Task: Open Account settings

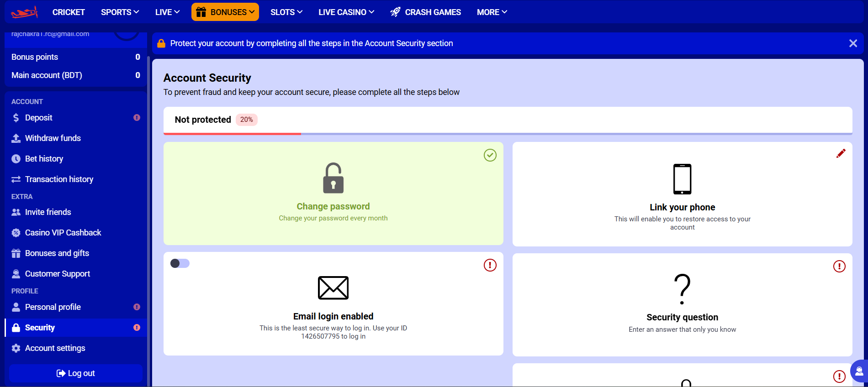Action: pyautogui.click(x=76, y=348)
